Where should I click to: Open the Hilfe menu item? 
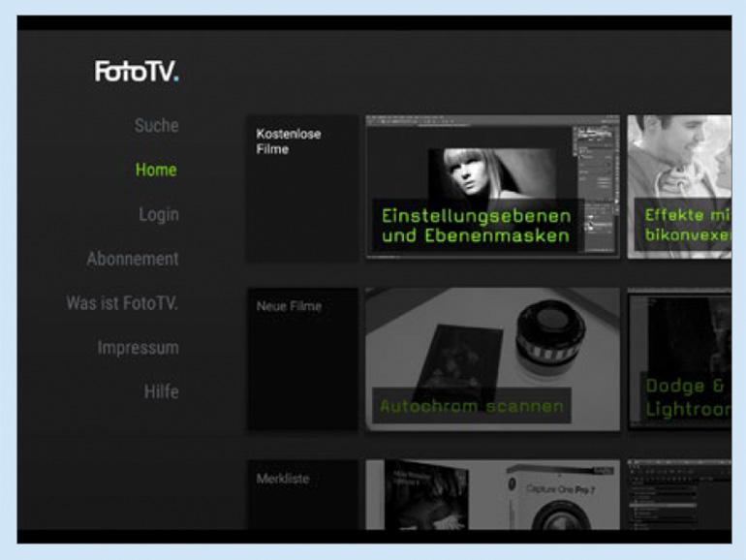(162, 392)
